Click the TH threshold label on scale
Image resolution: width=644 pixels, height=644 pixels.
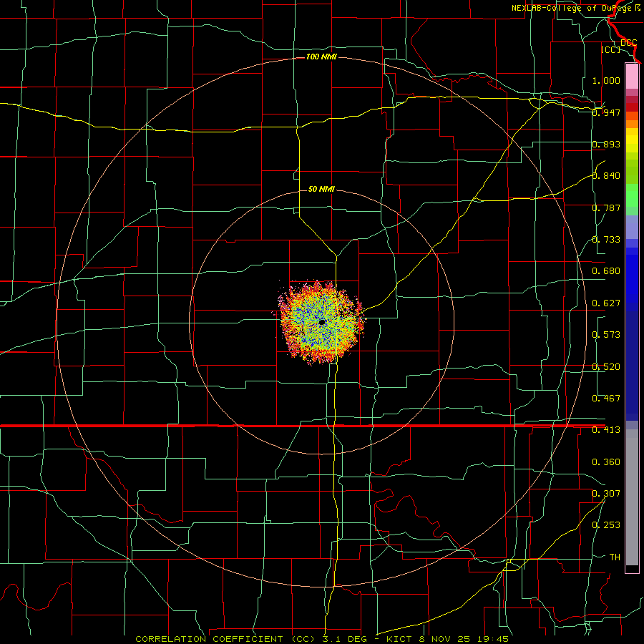coord(615,557)
